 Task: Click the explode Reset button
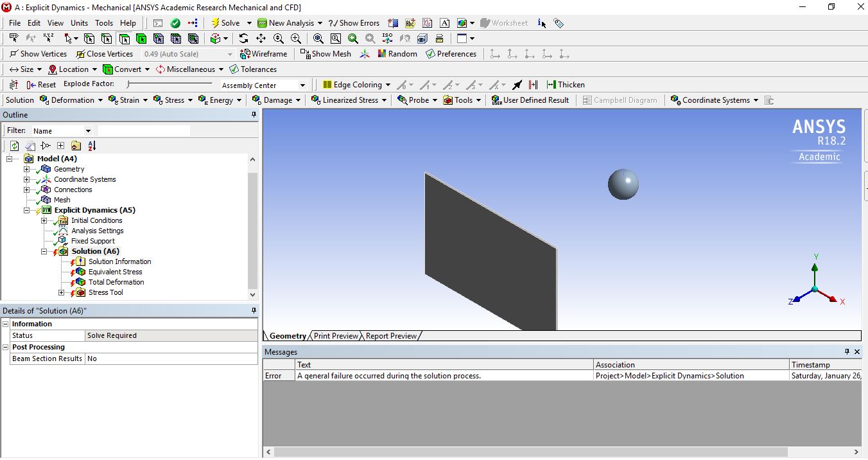(41, 85)
